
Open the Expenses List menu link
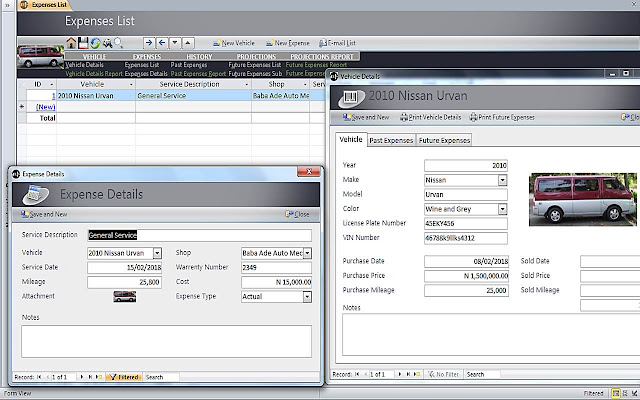coord(142,65)
